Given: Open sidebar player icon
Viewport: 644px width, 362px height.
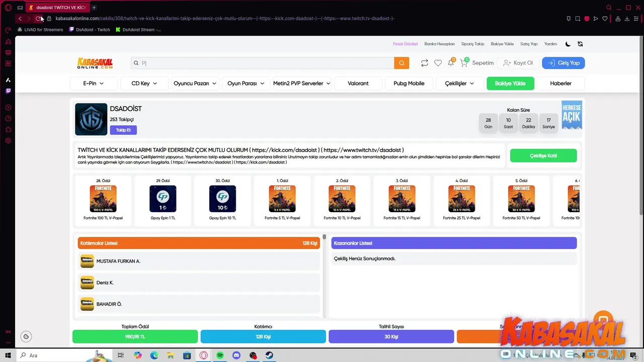Looking at the screenshot, I should pos(8,108).
